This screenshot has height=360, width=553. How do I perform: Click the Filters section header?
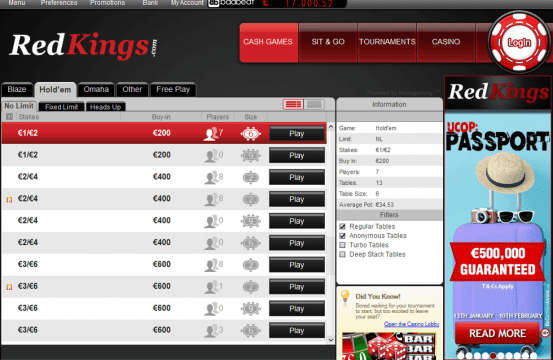pyautogui.click(x=389, y=215)
